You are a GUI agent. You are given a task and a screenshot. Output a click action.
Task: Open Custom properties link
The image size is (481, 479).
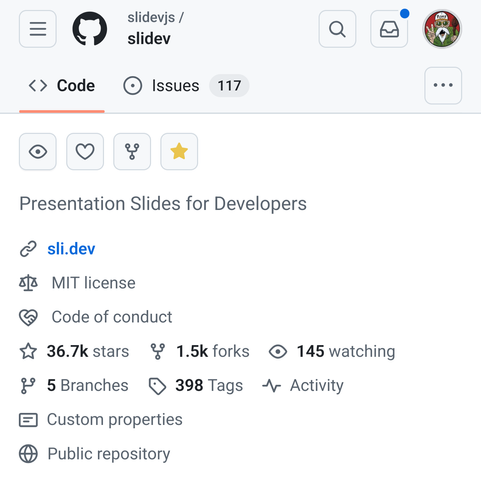pyautogui.click(x=115, y=420)
